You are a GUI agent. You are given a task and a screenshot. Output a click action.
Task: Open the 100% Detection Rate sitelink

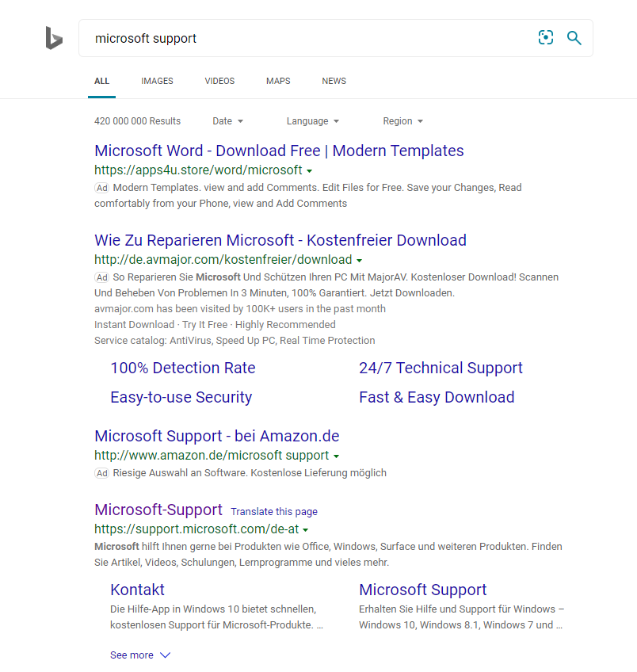[x=183, y=368]
